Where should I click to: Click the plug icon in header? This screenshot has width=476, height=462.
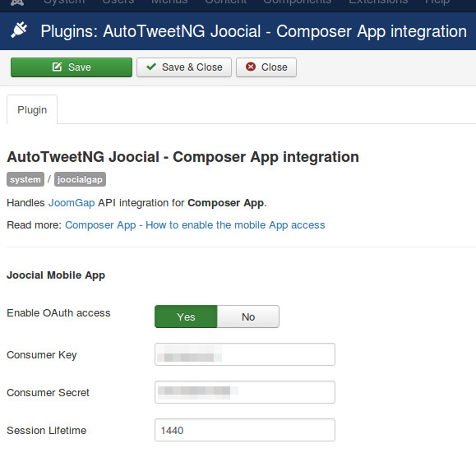pyautogui.click(x=19, y=30)
